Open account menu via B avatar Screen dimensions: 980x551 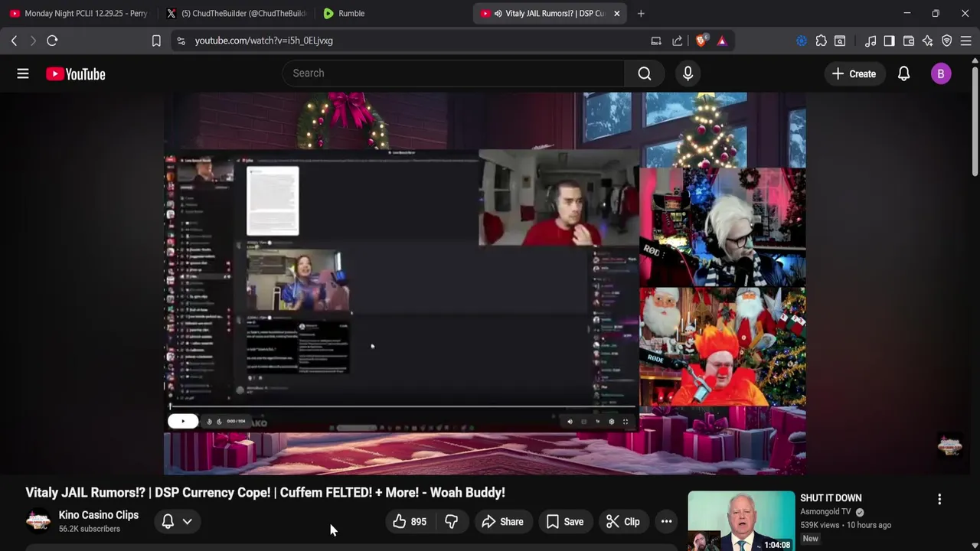(941, 73)
